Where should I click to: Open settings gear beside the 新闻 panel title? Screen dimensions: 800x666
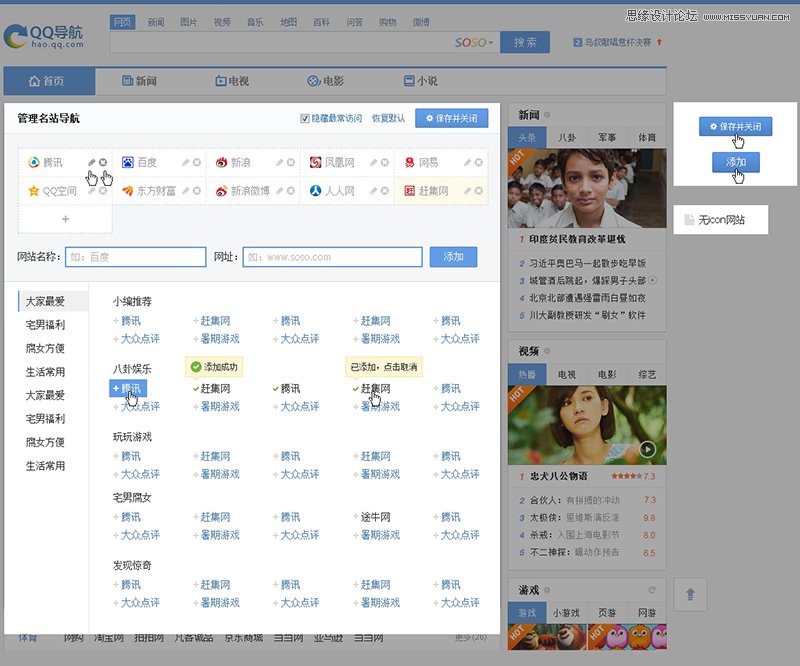coord(547,115)
